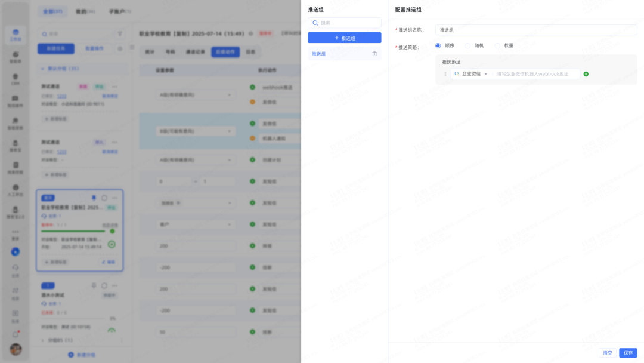Open CRM in the left sidebar
The height and width of the screenshot is (363, 644).
(x=16, y=79)
